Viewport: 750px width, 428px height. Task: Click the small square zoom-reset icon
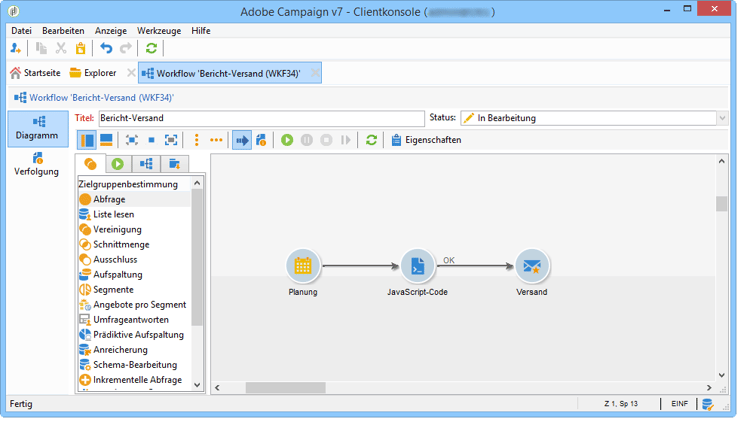coord(151,140)
